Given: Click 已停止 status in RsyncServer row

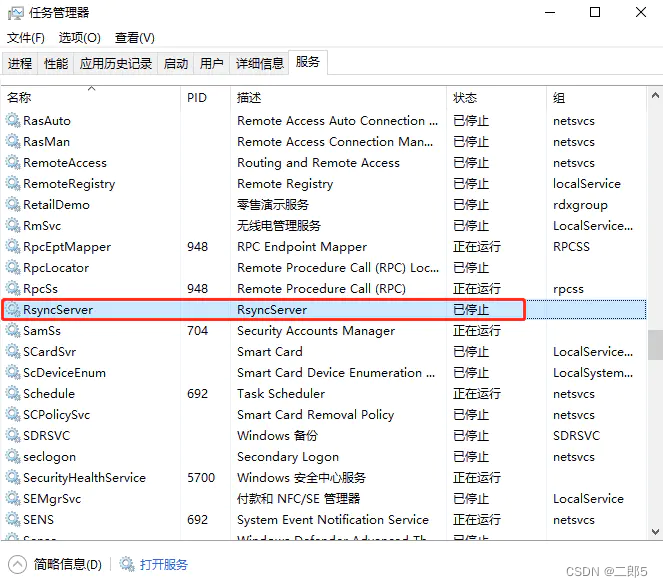Looking at the screenshot, I should (x=471, y=310).
